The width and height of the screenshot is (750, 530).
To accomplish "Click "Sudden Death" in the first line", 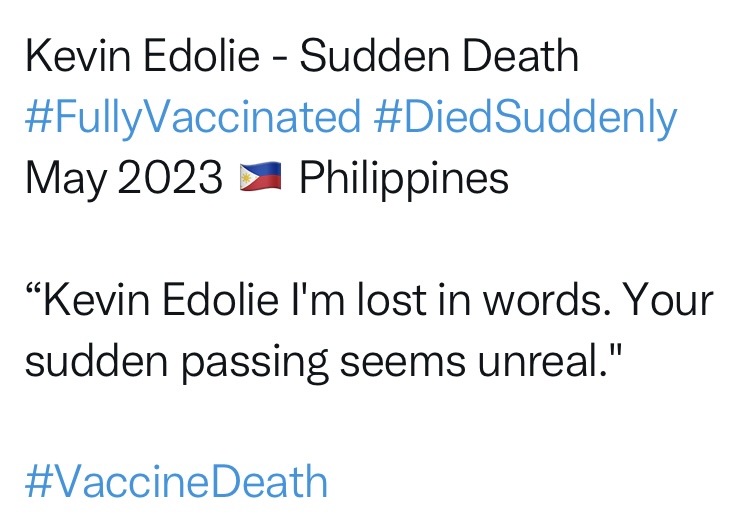I will (439, 56).
